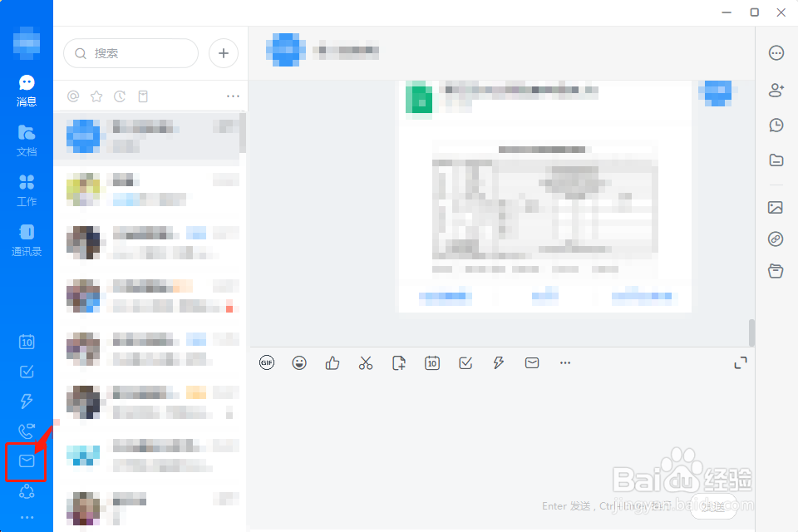Open the 通讯录 contacts section
The image size is (798, 532).
pyautogui.click(x=27, y=240)
